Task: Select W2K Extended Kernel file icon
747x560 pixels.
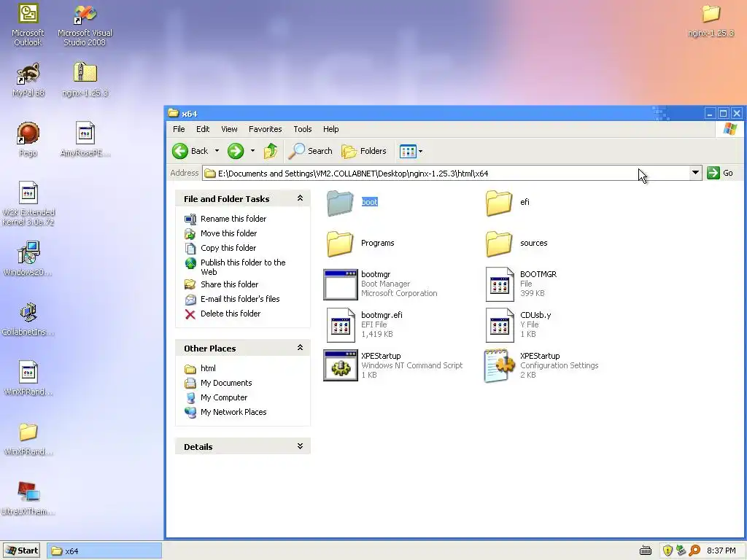Action: point(28,204)
